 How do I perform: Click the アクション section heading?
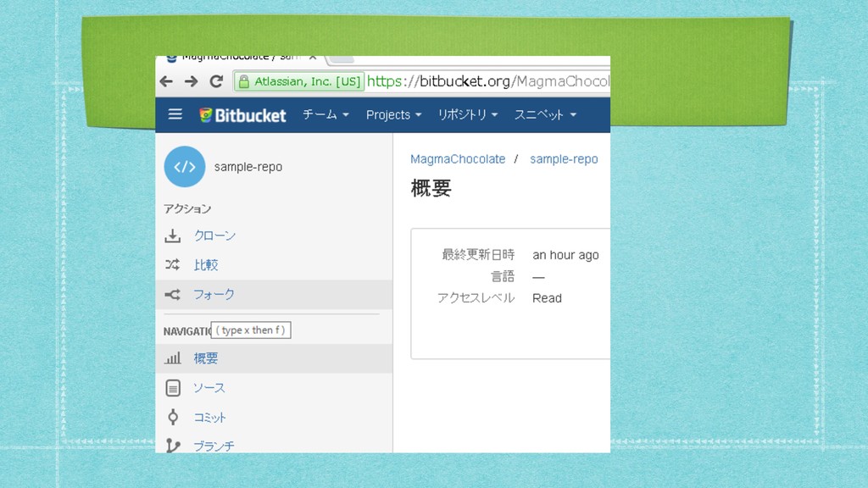click(x=187, y=208)
